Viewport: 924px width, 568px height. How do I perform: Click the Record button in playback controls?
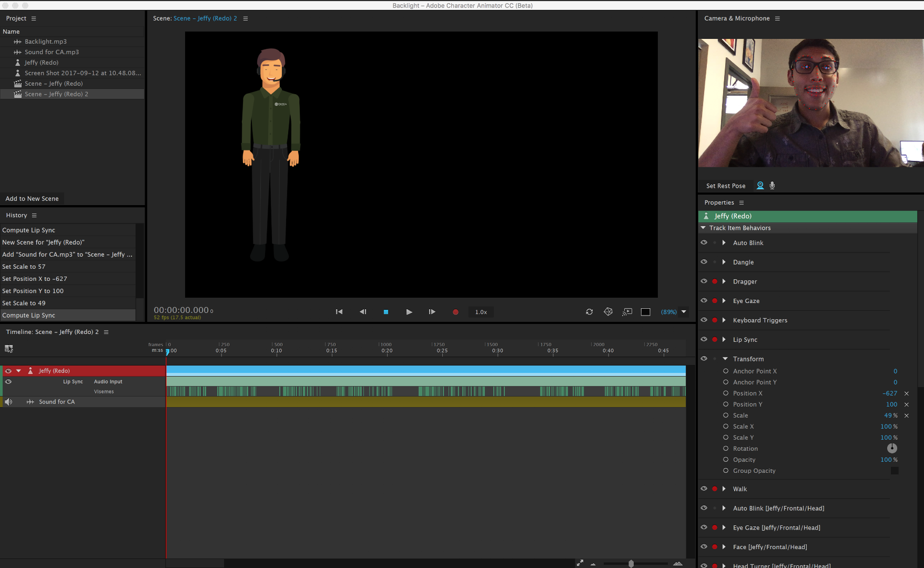coord(455,312)
